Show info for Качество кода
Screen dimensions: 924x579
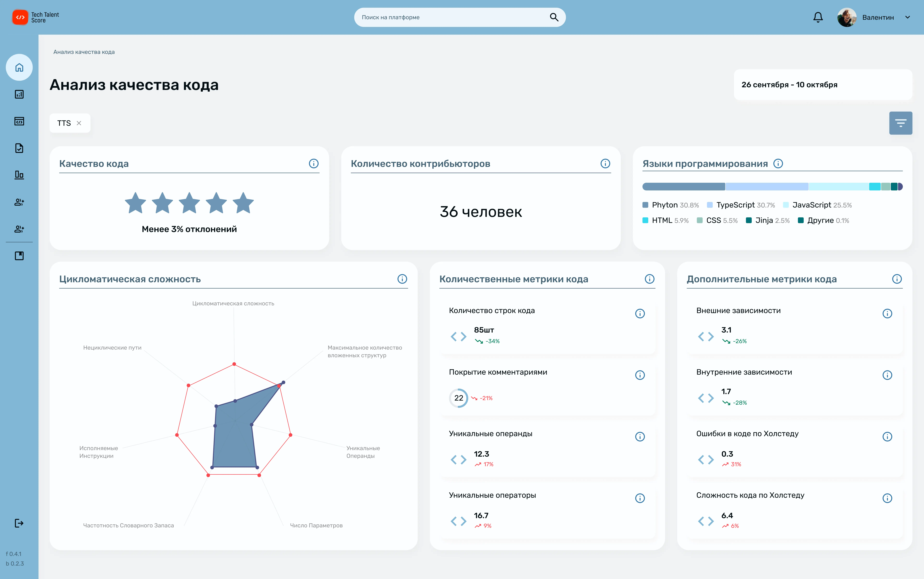(x=314, y=164)
